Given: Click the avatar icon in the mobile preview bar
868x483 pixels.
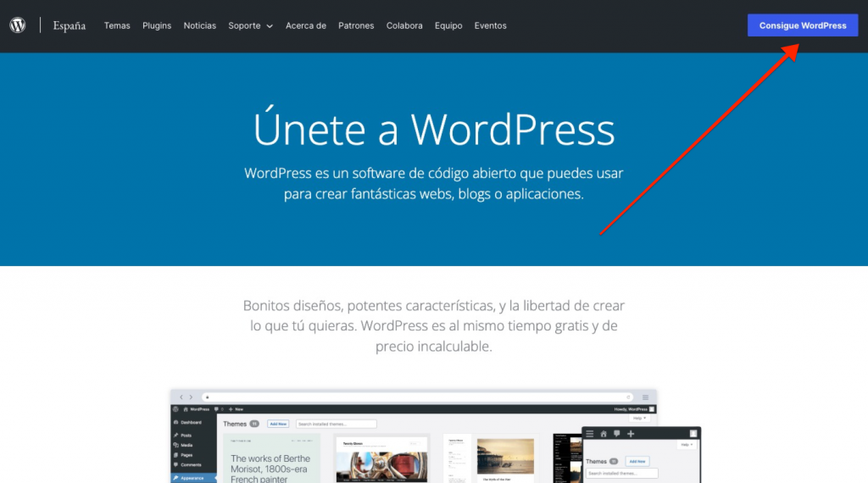Looking at the screenshot, I should pyautogui.click(x=693, y=434).
